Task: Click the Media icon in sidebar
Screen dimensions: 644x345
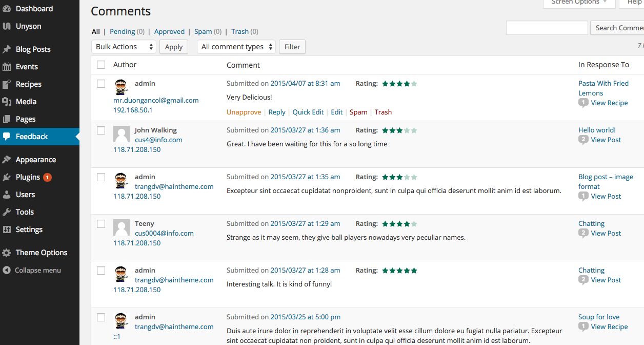Action: point(7,102)
